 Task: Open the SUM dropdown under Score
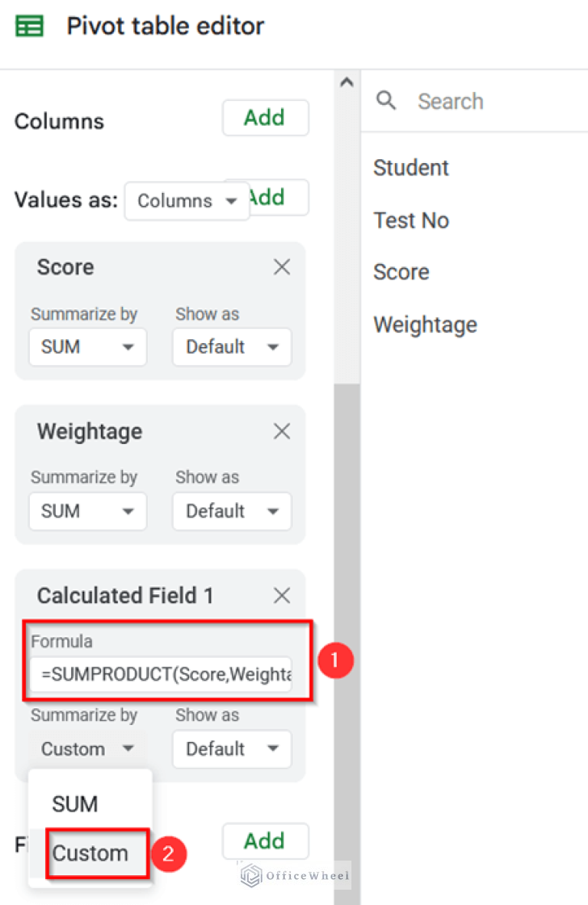coord(87,347)
